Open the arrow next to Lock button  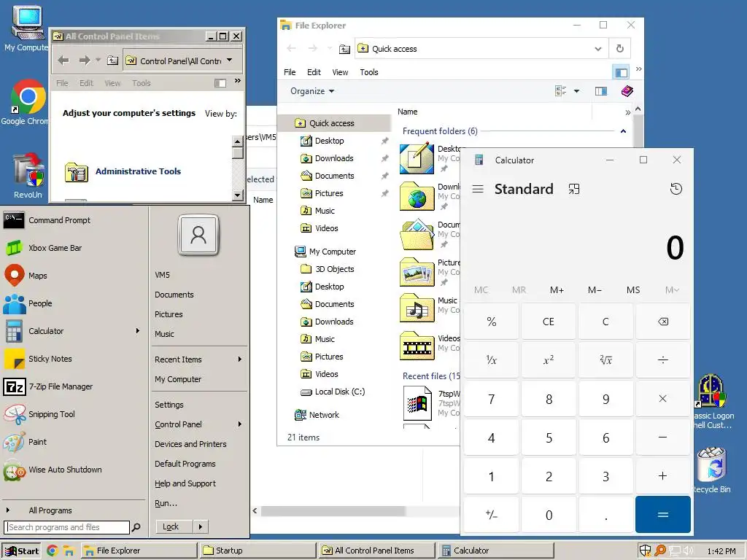coord(201,526)
